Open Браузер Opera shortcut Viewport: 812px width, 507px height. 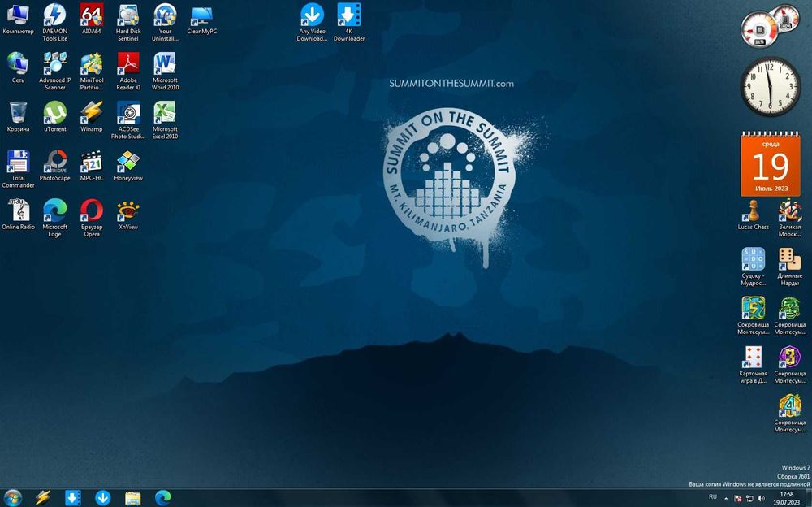(92, 218)
